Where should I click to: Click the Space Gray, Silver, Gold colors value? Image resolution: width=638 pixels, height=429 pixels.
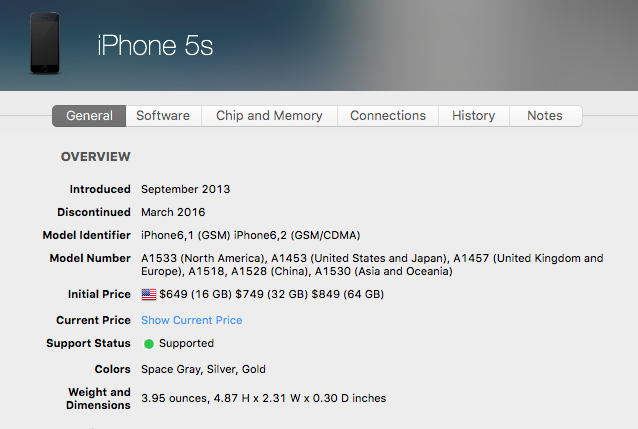pyautogui.click(x=203, y=369)
